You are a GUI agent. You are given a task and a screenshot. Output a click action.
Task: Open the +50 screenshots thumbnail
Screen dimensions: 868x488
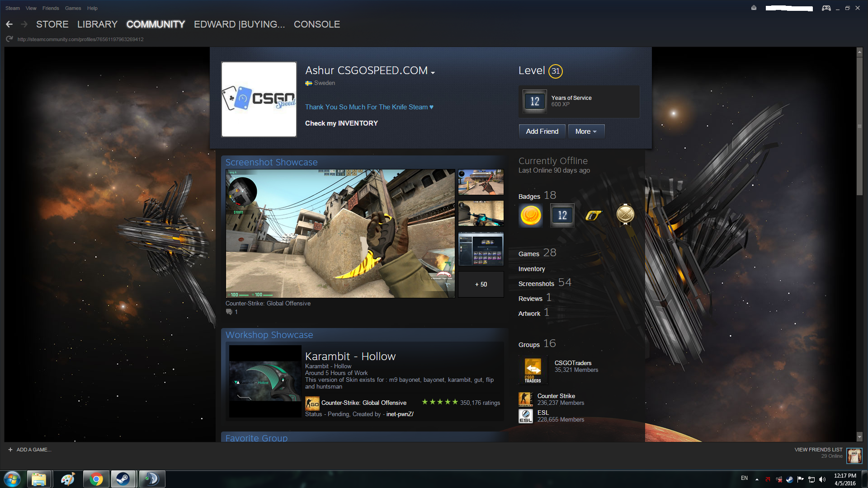coord(481,284)
